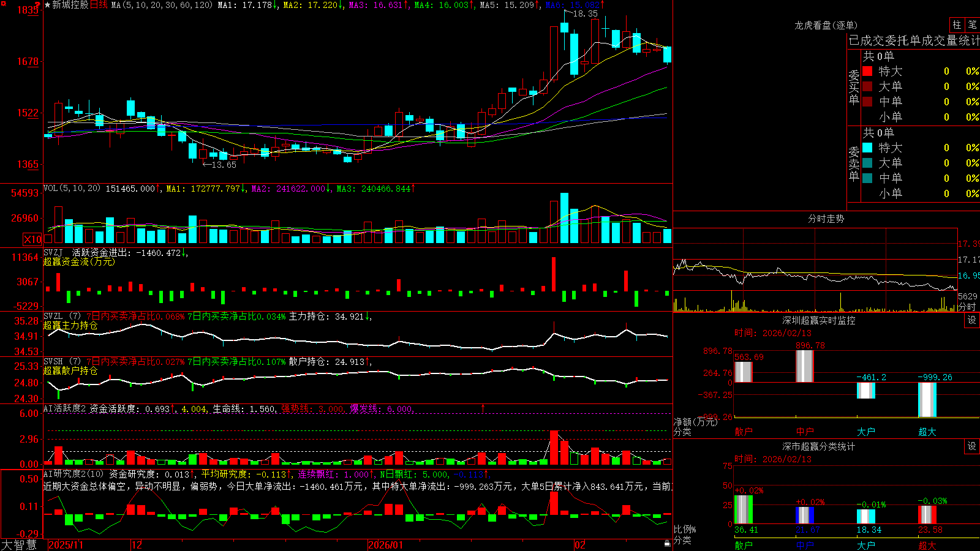Viewport: 980px width, 551px height.
Task: Click the lock icon on the date axis
Action: (x=667, y=544)
